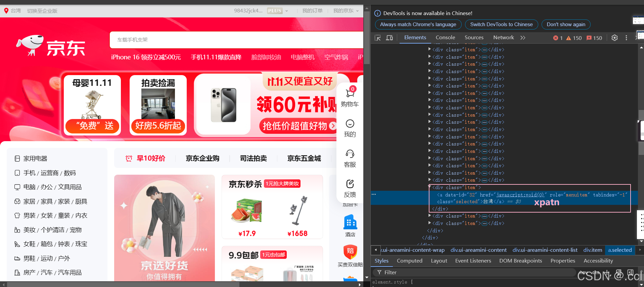This screenshot has width=644, height=287.
Task: Click the 母婴11.11 promo card
Action: click(x=92, y=105)
